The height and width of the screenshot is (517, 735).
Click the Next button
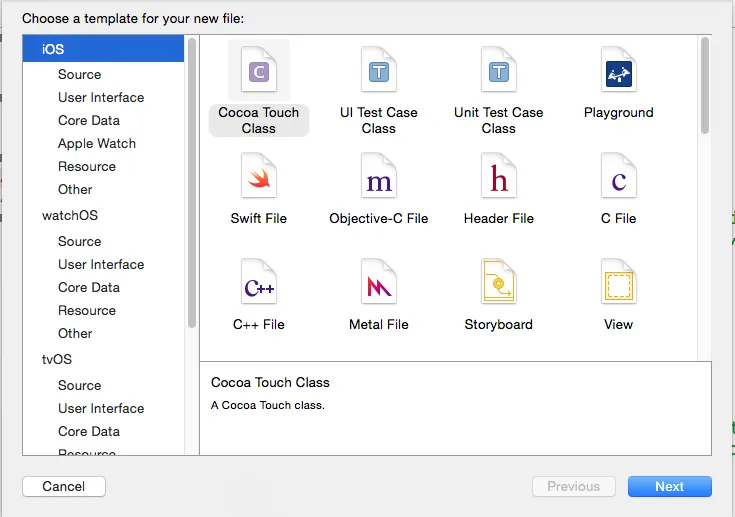[x=669, y=486]
